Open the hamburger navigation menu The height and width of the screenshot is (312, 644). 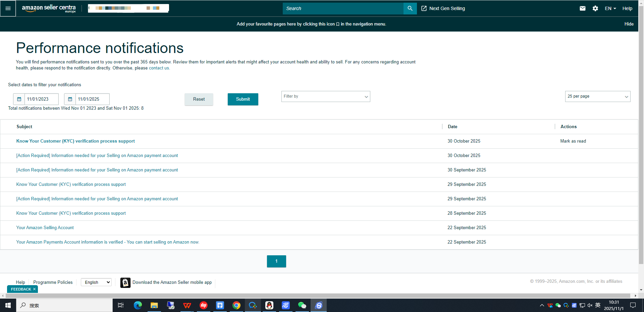click(x=8, y=8)
